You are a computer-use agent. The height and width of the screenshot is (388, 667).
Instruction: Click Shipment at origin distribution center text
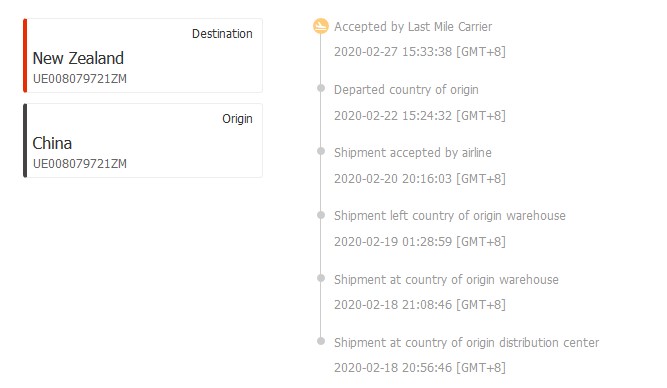(x=466, y=342)
